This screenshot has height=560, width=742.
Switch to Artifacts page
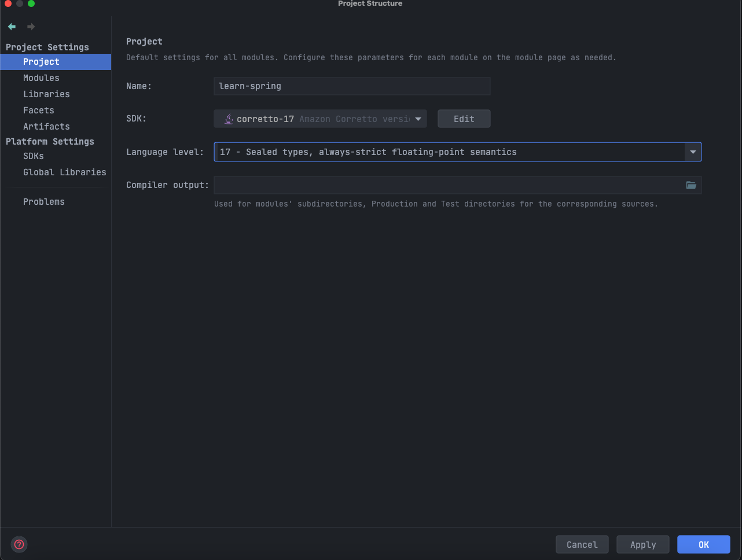click(x=56, y=127)
